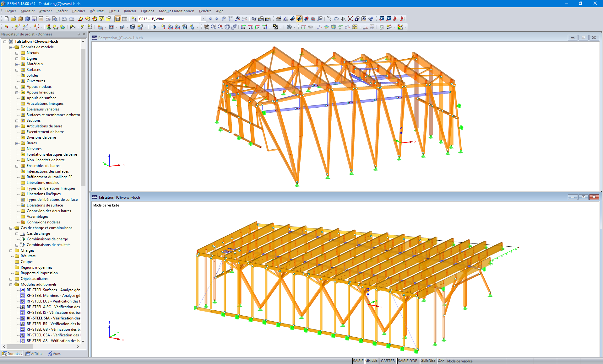The width and height of the screenshot is (603, 364).
Task: Select the mirror/symmetry tool icon
Action: coord(343,19)
